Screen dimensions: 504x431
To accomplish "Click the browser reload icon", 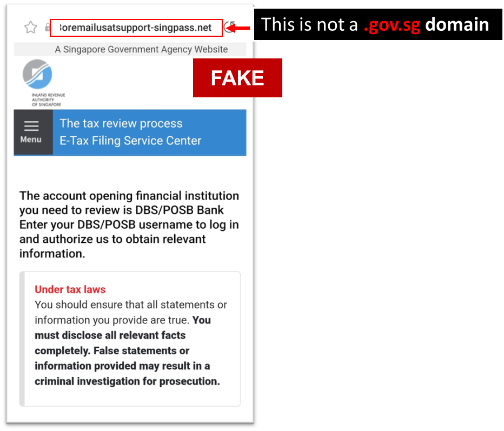I will click(x=229, y=28).
